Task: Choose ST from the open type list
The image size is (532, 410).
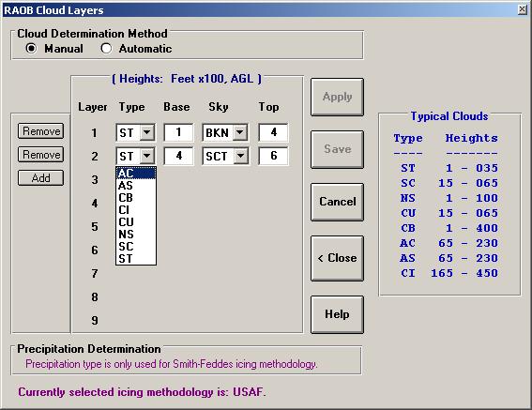Action: click(x=136, y=259)
